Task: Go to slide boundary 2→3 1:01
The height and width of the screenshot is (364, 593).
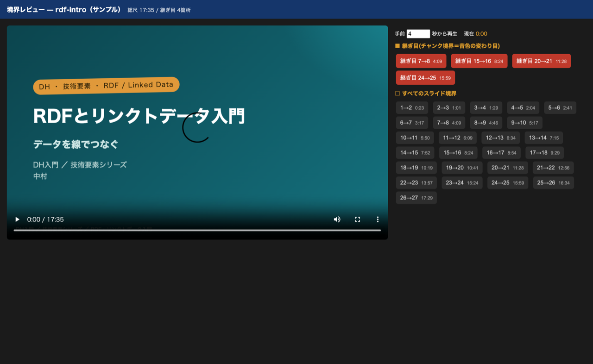Action: point(449,108)
